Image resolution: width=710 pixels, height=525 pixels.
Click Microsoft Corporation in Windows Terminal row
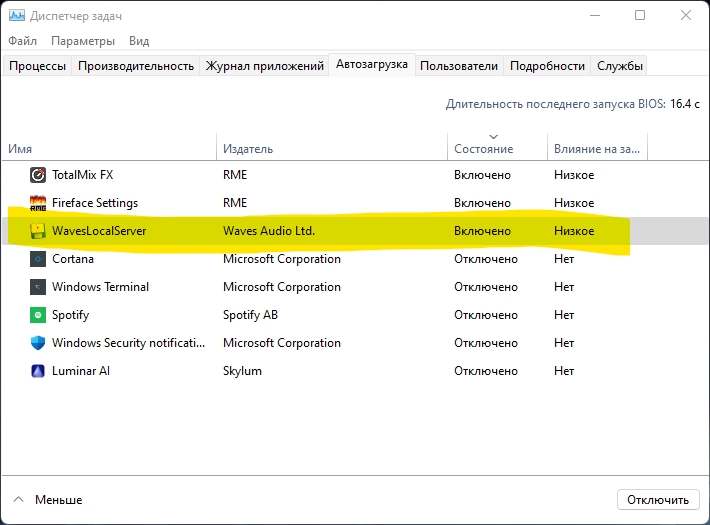coord(282,287)
